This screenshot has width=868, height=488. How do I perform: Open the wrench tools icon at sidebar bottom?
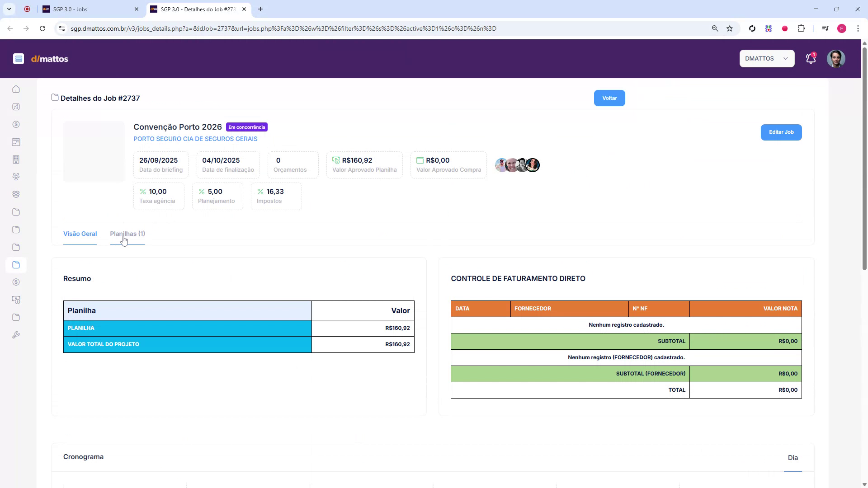pyautogui.click(x=16, y=335)
